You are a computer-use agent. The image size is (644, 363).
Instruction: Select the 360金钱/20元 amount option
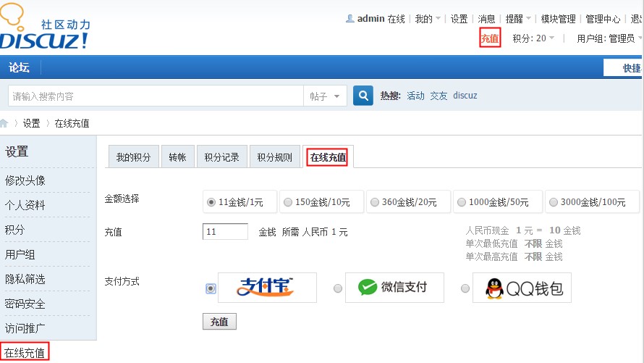click(x=408, y=202)
